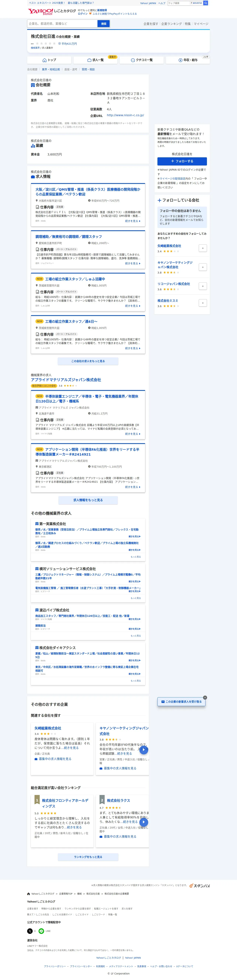Click この会社の求人をもっと見る button
The image size is (237, 980).
point(88,361)
